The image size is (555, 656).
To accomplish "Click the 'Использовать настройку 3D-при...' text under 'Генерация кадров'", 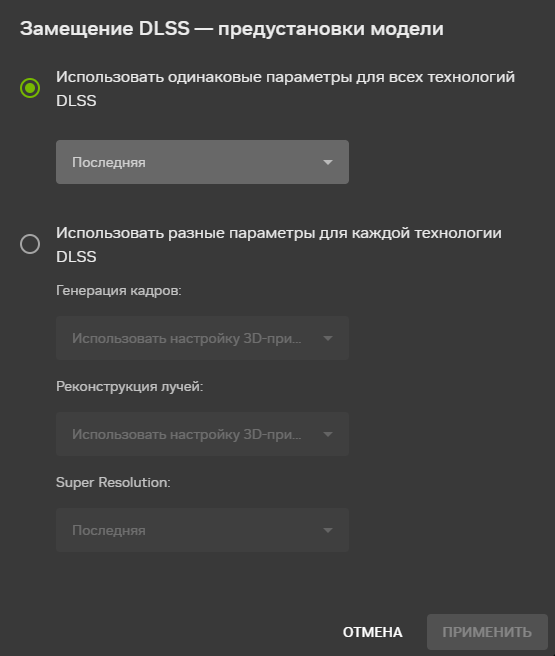I will pos(187,338).
